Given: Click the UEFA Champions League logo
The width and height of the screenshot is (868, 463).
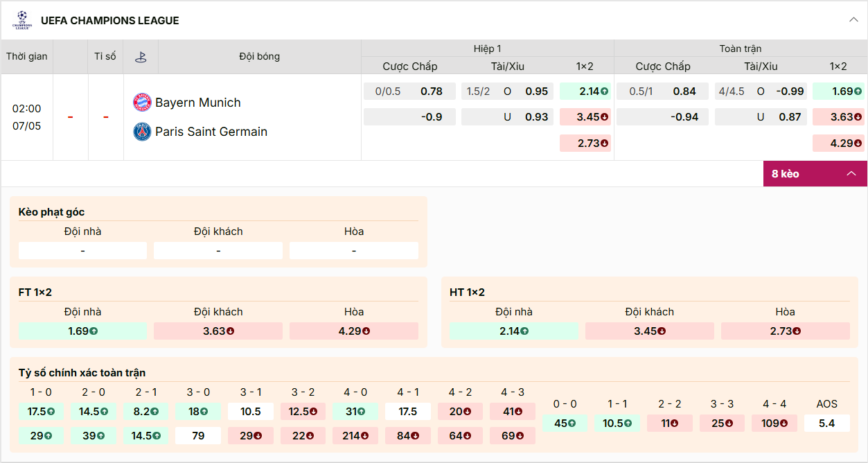Looking at the screenshot, I should tap(22, 20).
